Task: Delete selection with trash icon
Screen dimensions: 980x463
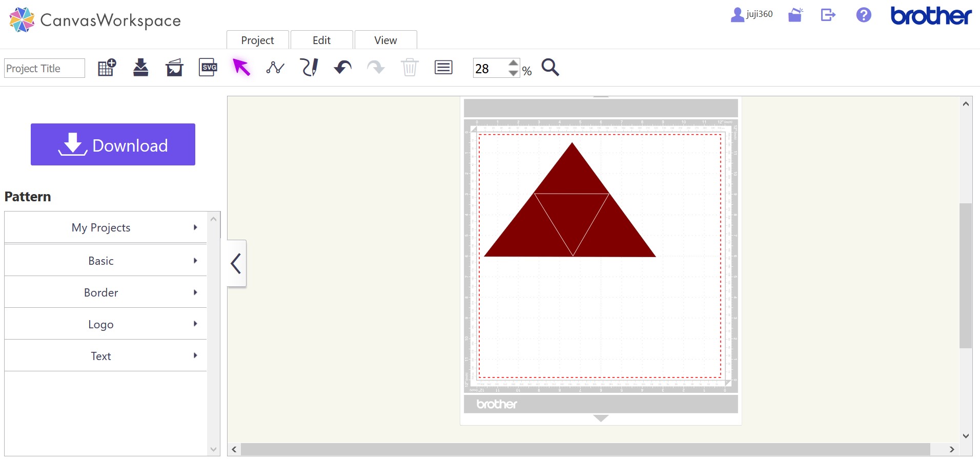Action: pos(410,67)
